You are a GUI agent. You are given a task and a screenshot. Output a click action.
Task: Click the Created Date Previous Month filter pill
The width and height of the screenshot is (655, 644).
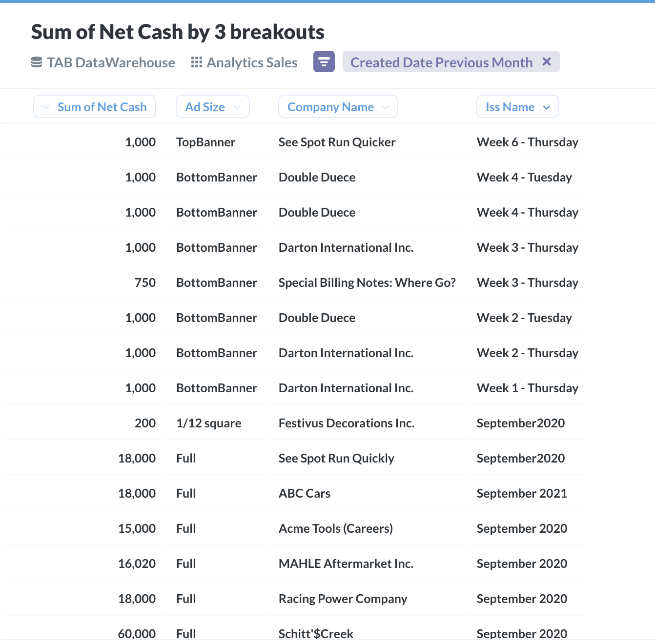click(x=441, y=62)
